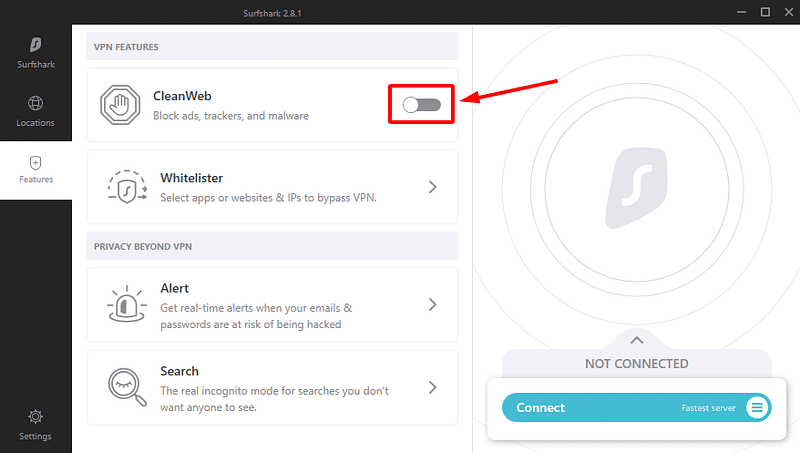Expand Search with its chevron arrow

433,388
